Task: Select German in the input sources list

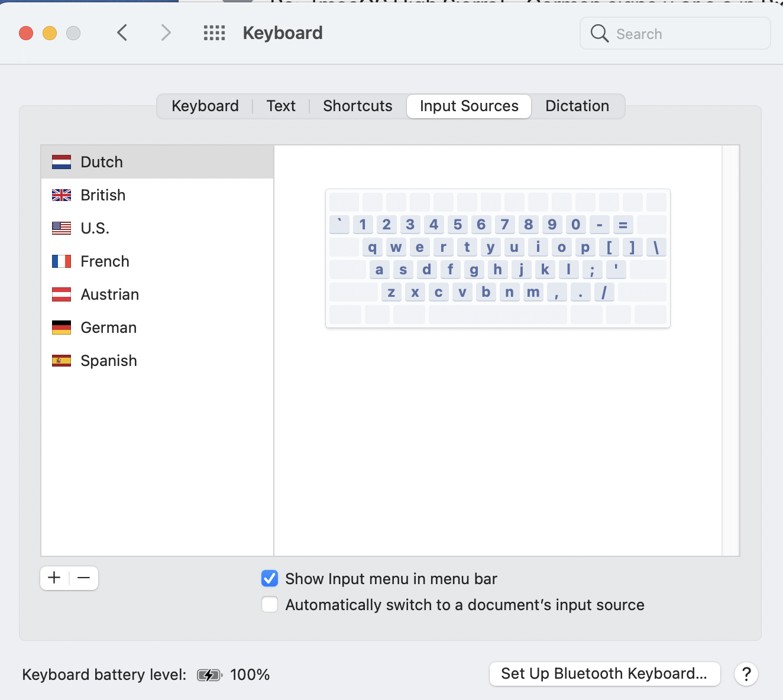Action: coord(109,328)
